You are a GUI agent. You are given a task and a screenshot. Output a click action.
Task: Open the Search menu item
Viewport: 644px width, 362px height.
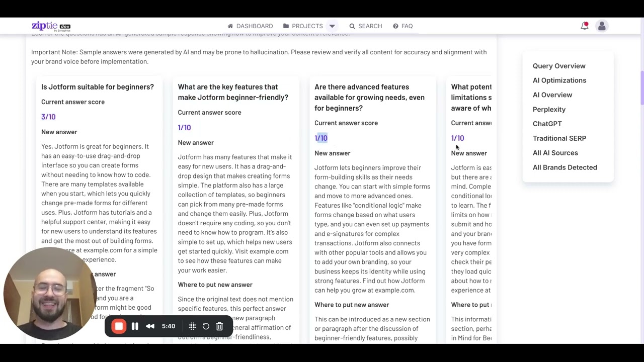366,26
